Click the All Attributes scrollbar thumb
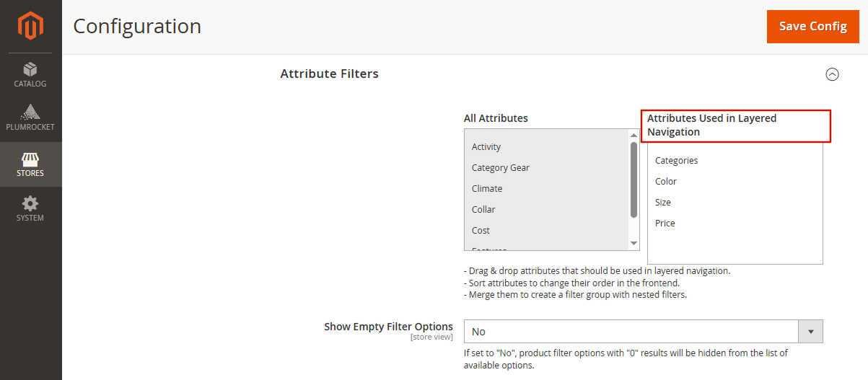Image resolution: width=868 pixels, height=380 pixels. pyautogui.click(x=634, y=179)
